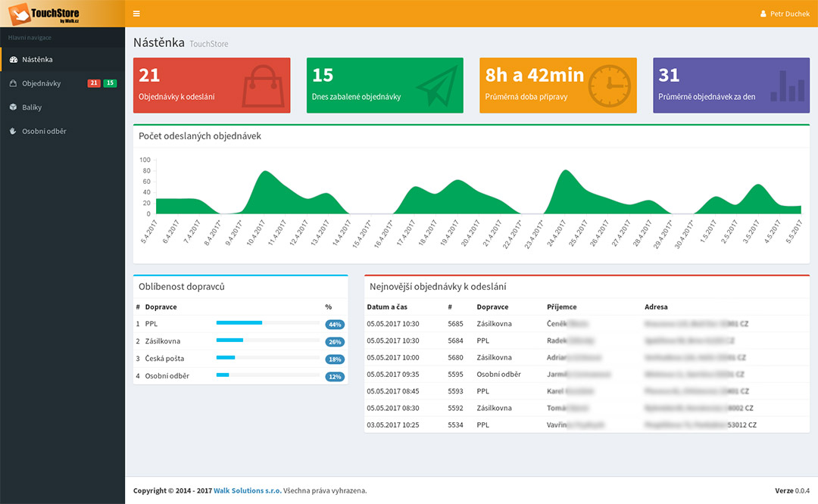Image resolution: width=818 pixels, height=504 pixels.
Task: Select order number 5592
Action: click(455, 408)
